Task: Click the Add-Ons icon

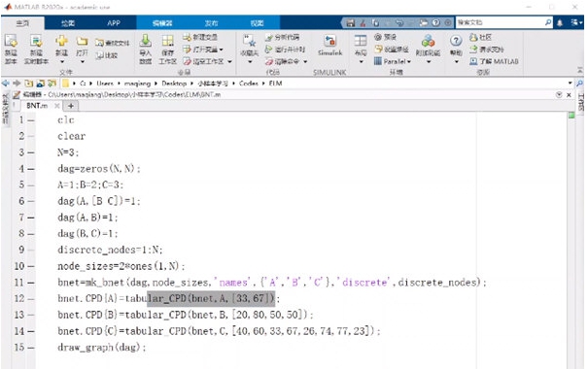Action: 428,41
